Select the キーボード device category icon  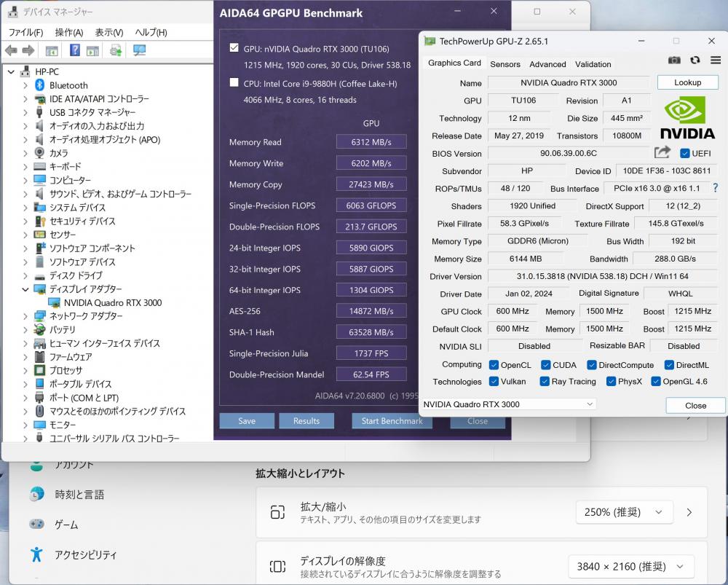40,166
